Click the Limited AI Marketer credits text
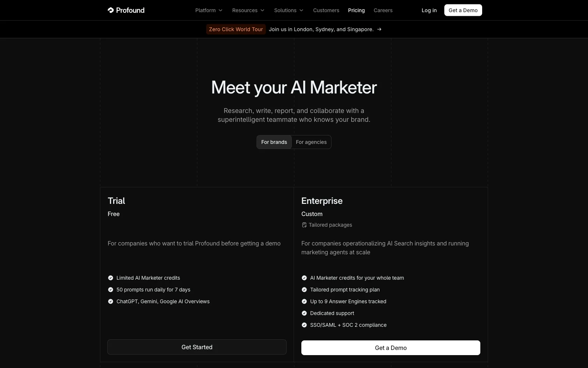This screenshot has height=368, width=588. coord(148,278)
